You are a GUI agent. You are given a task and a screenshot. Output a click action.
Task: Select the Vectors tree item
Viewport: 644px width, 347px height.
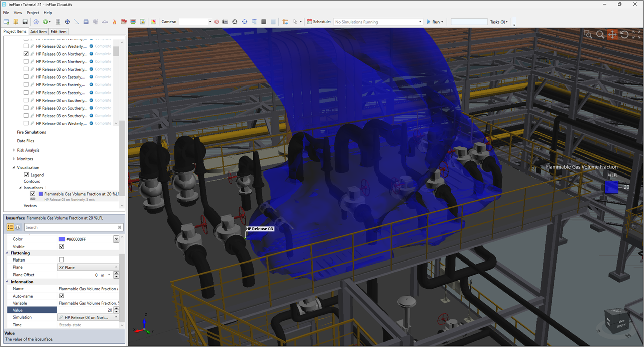point(30,206)
